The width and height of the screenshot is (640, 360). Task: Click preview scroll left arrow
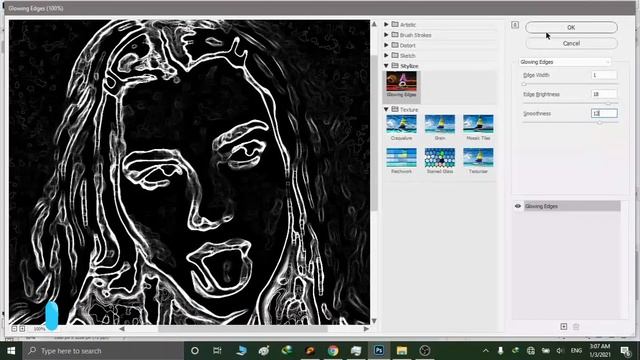122,329
